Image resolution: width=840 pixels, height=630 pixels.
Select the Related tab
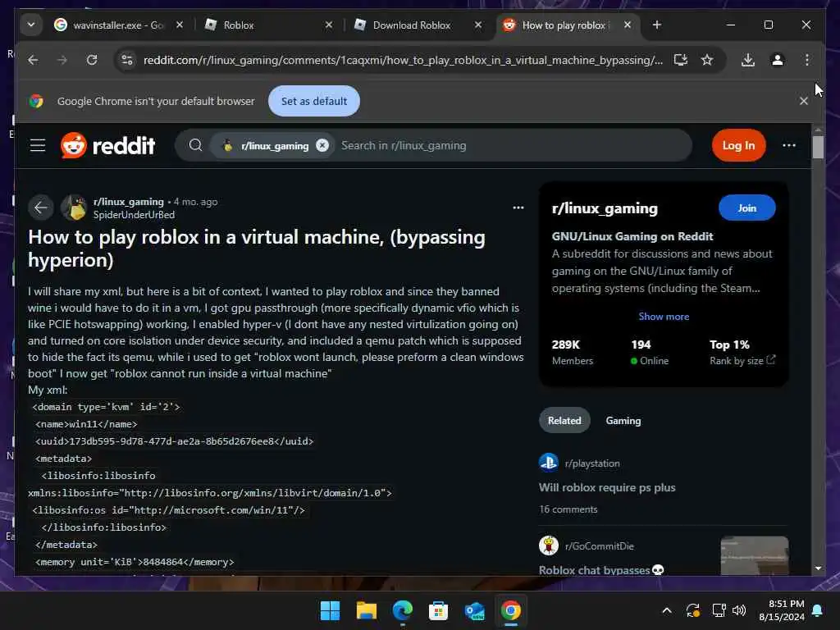tap(564, 421)
